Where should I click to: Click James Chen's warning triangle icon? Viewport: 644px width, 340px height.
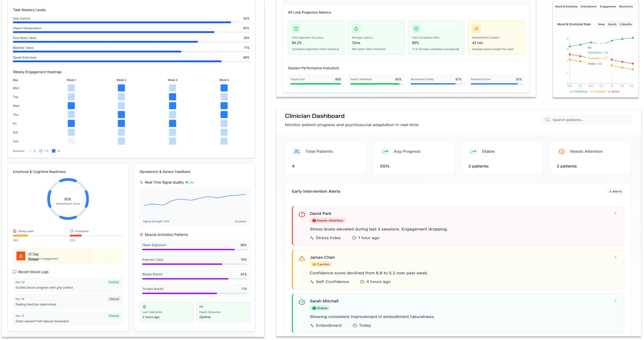[302, 258]
